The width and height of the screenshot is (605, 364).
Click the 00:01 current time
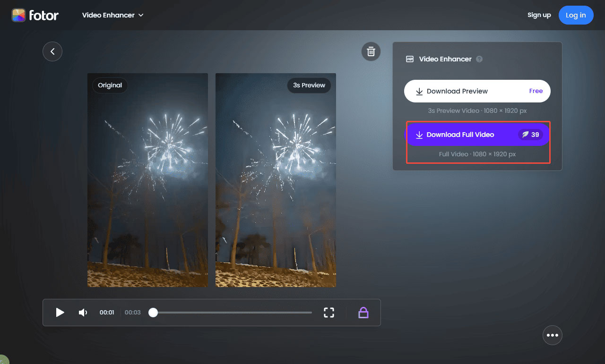click(x=107, y=313)
